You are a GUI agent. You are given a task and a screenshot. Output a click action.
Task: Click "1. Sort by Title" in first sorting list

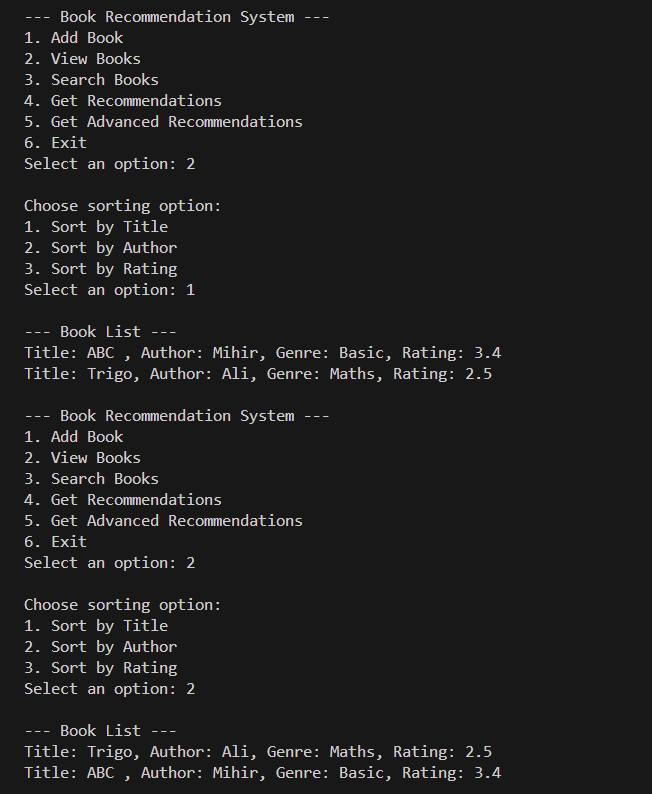pos(96,227)
